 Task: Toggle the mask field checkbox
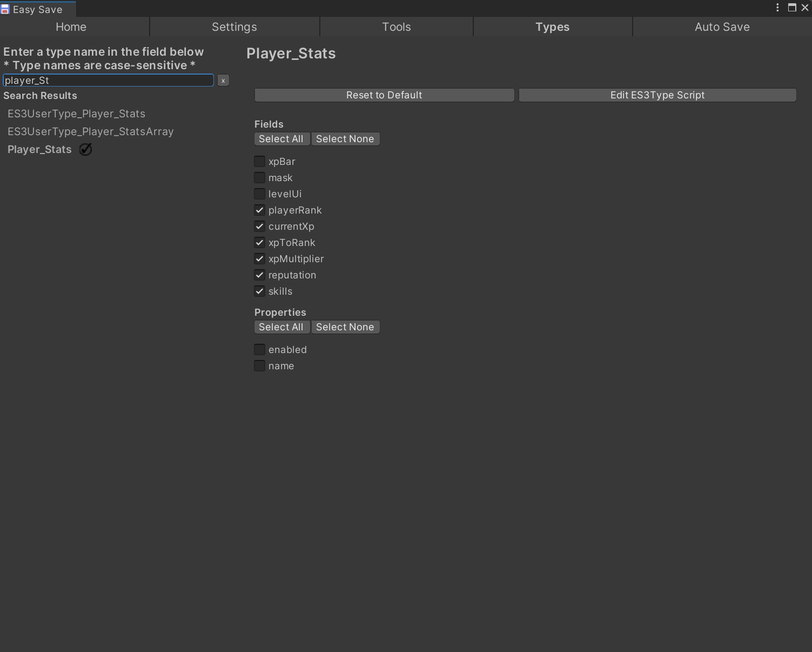pos(259,177)
